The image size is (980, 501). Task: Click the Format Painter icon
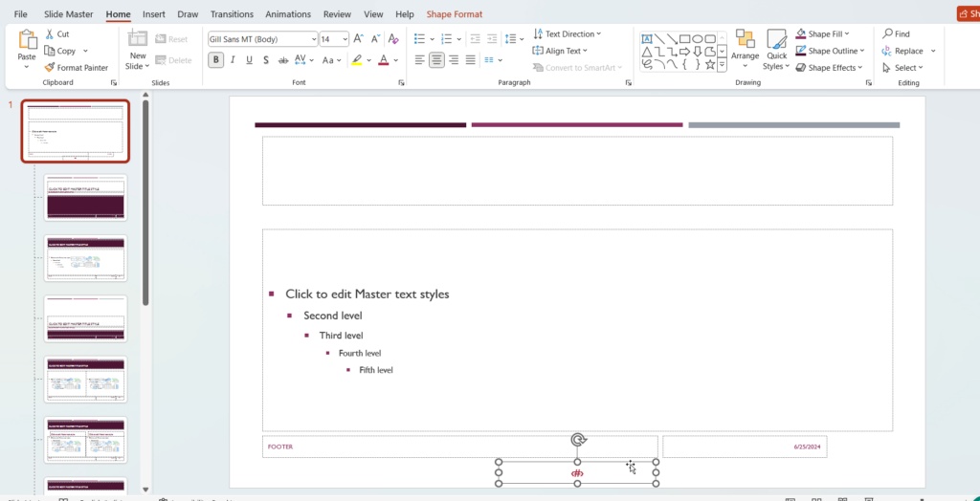[x=50, y=68]
